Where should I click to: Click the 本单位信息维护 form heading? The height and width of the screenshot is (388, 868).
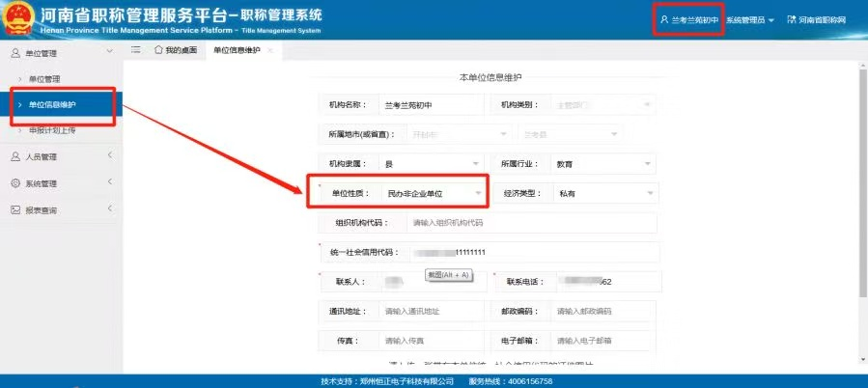(490, 77)
